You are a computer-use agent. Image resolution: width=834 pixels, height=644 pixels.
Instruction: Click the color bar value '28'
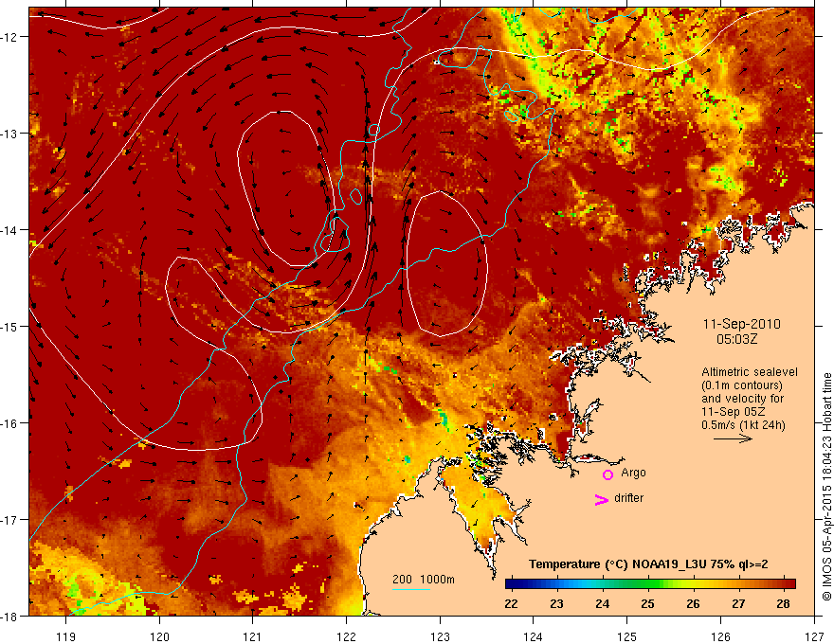pyautogui.click(x=783, y=603)
